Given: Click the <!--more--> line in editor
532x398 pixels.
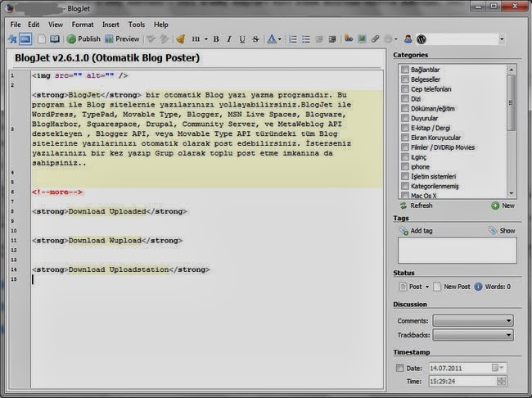Looking at the screenshot, I should click(x=57, y=192).
